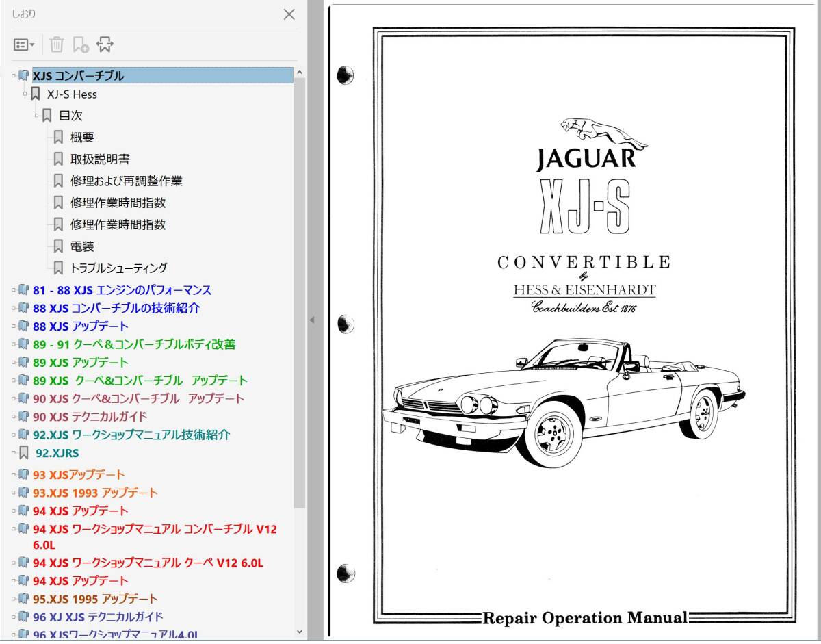Expand 81 - 88 XJS エンジンのパフォーマンス

(14, 290)
